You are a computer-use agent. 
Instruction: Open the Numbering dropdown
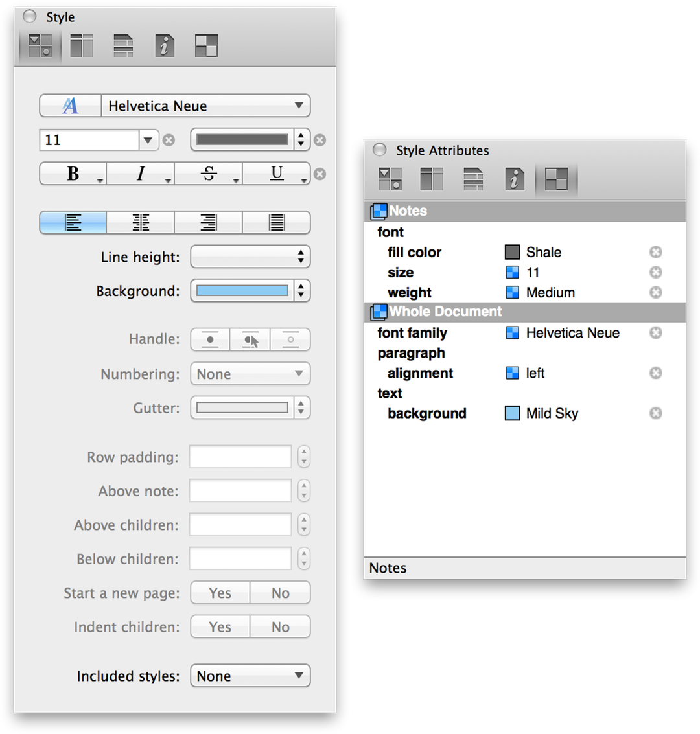tap(250, 374)
